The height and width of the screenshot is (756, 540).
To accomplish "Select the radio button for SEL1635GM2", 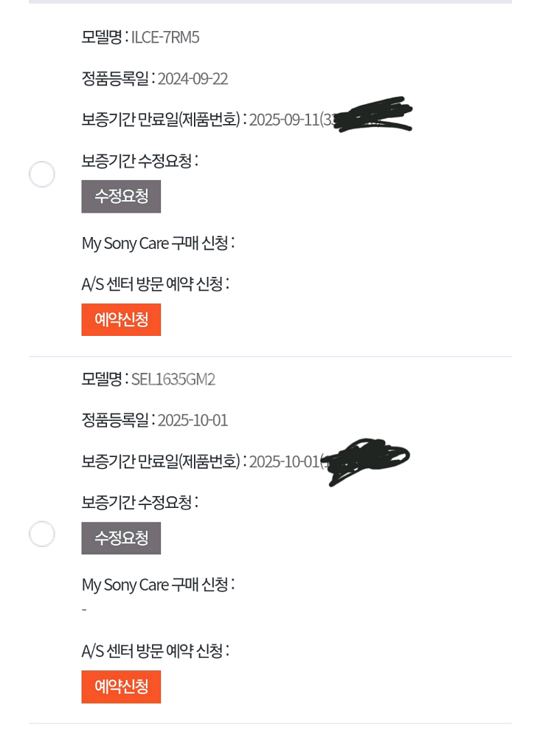I will 42,534.
